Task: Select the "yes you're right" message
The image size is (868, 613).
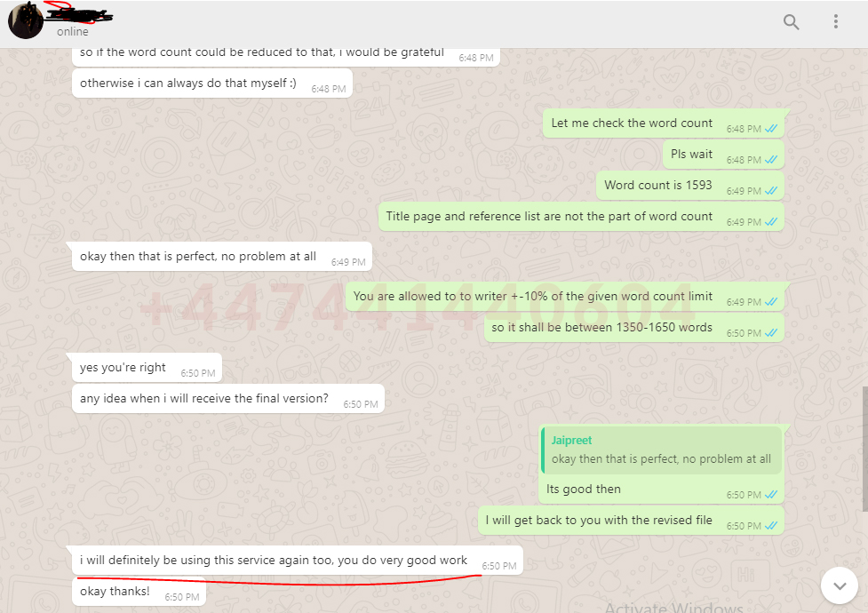Action: click(x=147, y=368)
